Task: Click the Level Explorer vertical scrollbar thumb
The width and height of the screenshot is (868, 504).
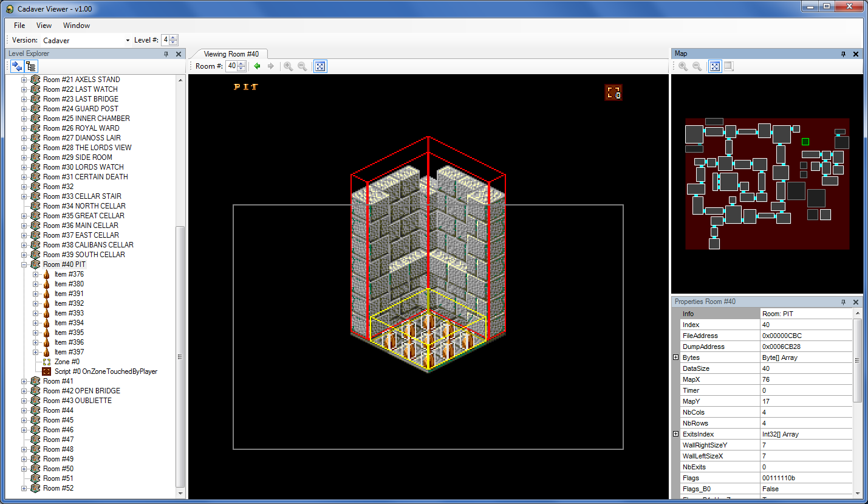Action: point(179,356)
